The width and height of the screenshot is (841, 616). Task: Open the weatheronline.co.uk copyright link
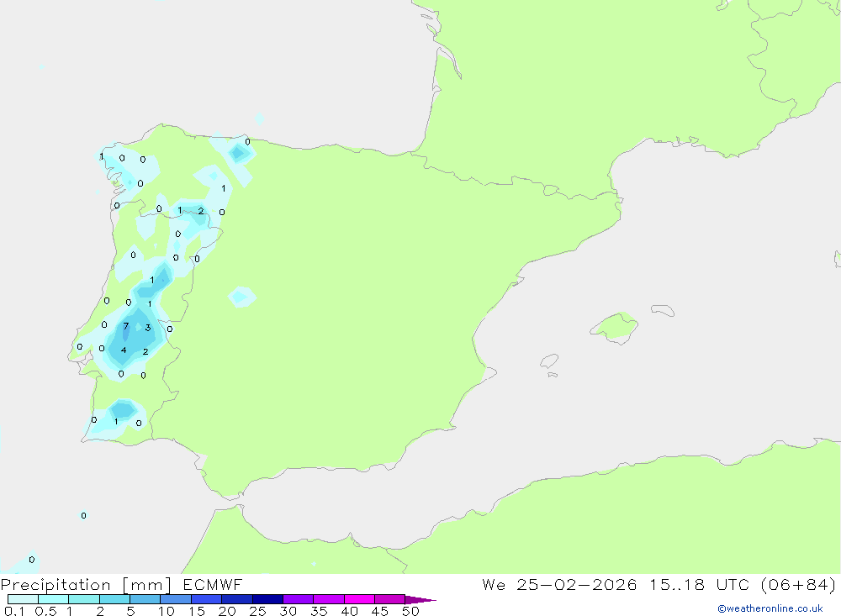click(770, 608)
